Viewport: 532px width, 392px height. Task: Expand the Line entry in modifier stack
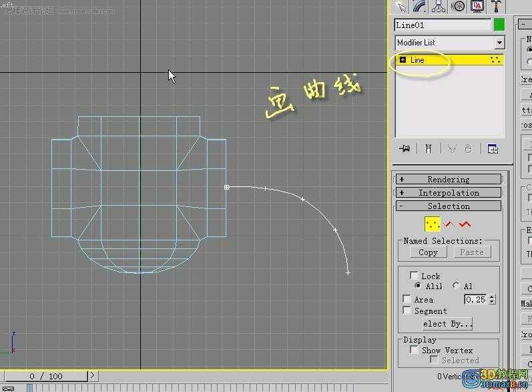(x=403, y=60)
